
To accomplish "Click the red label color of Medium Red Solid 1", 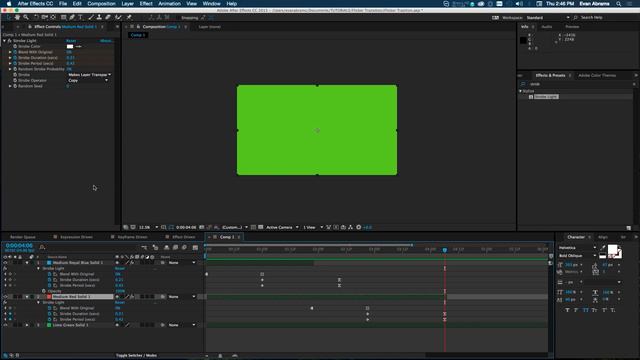I will pos(49,297).
